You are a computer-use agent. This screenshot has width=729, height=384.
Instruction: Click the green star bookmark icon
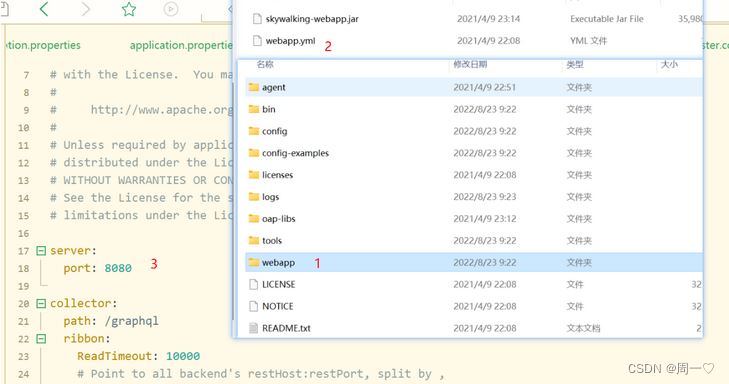click(129, 9)
